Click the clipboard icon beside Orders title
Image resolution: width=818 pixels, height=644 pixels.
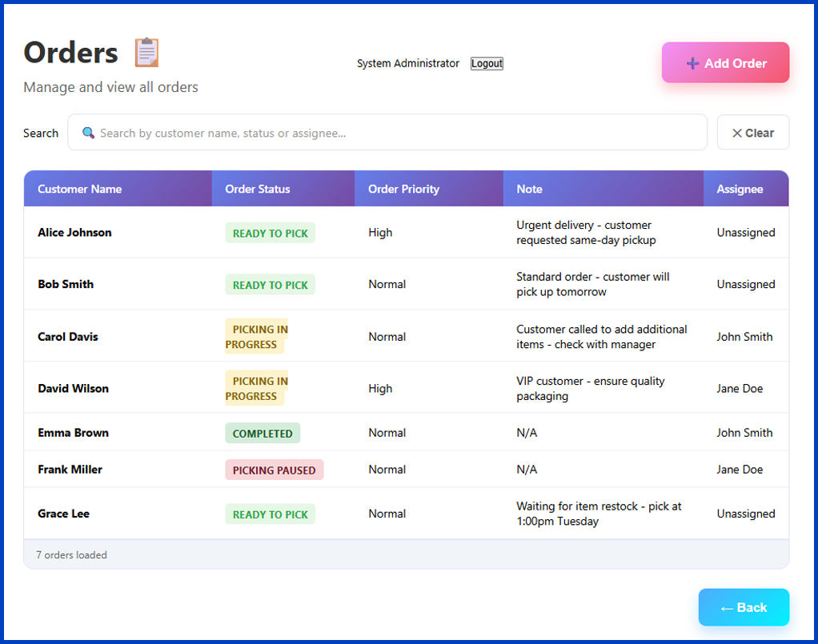pos(146,53)
